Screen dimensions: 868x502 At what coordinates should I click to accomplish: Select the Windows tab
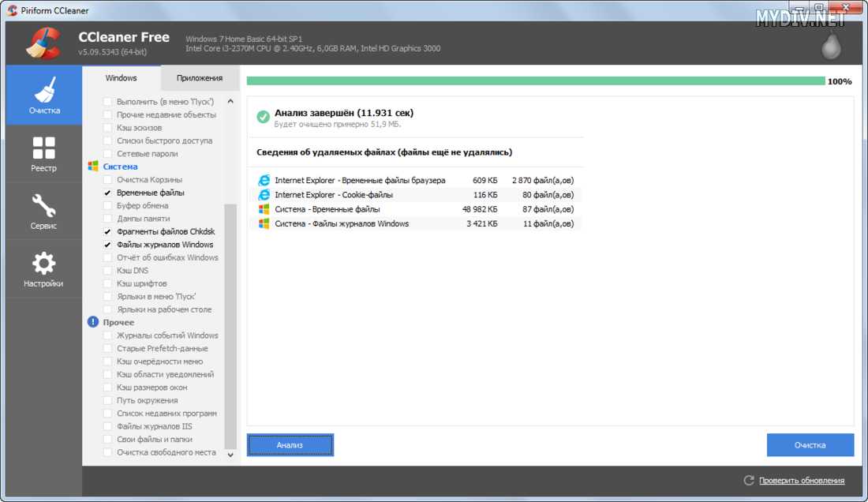[121, 78]
